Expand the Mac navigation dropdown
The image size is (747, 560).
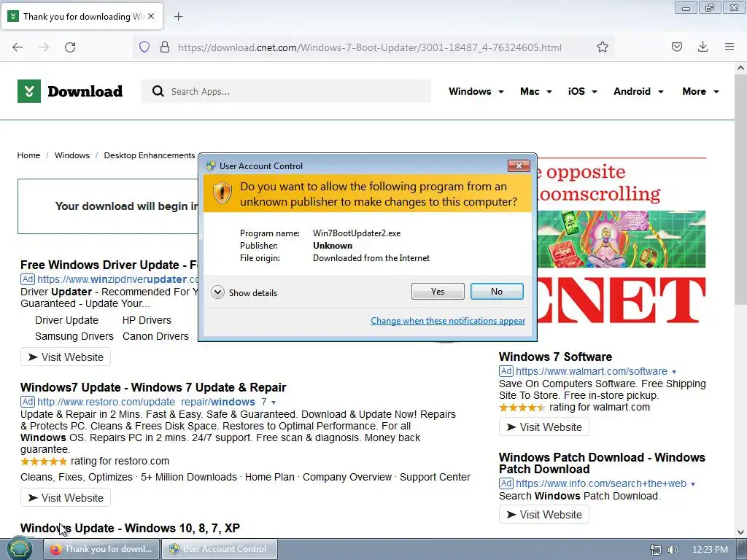(x=536, y=91)
